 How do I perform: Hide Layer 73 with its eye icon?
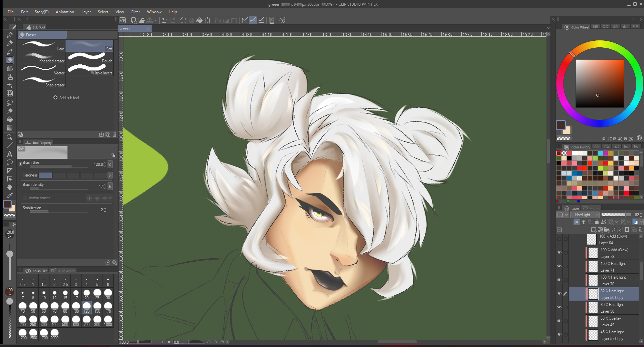(x=559, y=253)
